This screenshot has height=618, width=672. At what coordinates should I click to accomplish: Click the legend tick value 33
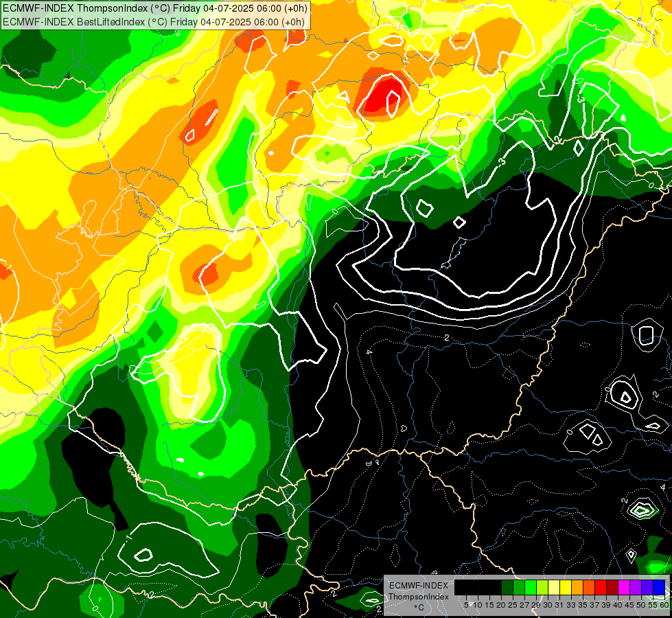coord(571,605)
